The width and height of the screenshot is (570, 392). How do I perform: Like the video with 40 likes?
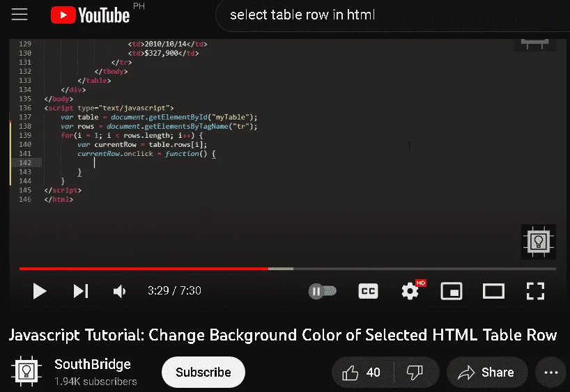pos(362,373)
